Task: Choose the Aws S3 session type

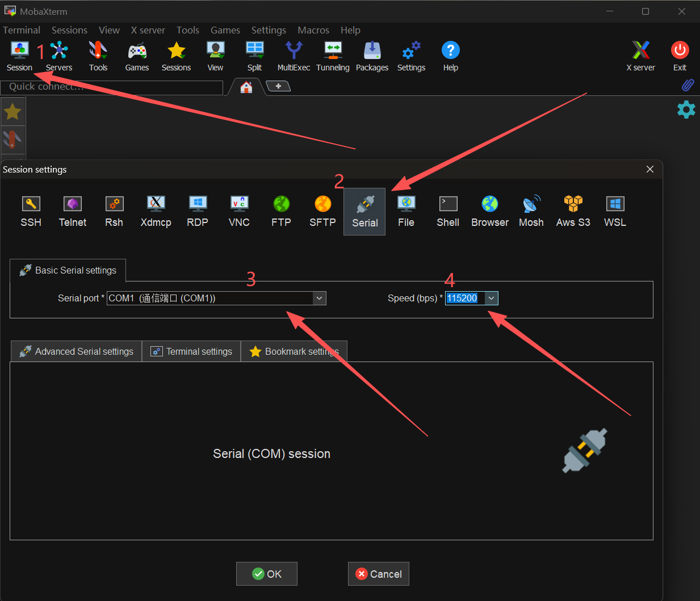Action: pyautogui.click(x=573, y=211)
